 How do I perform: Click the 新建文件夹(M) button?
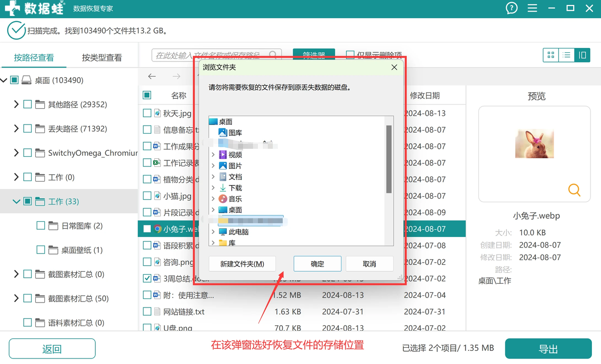click(x=242, y=264)
